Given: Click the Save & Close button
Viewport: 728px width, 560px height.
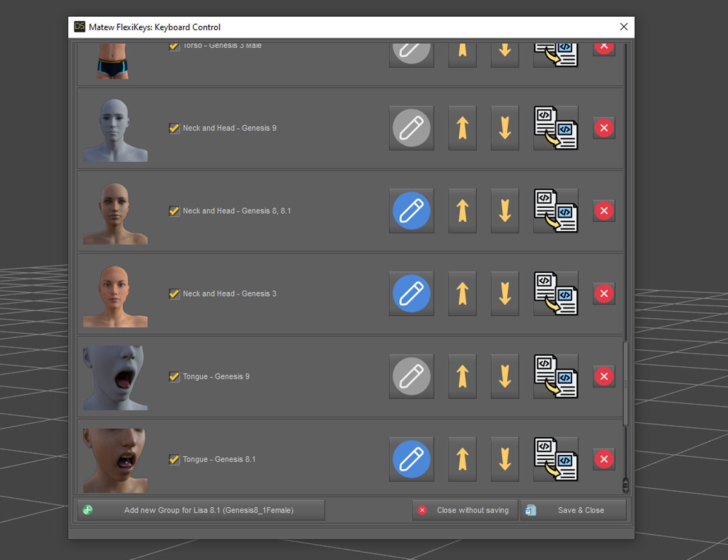Looking at the screenshot, I should click(x=573, y=510).
